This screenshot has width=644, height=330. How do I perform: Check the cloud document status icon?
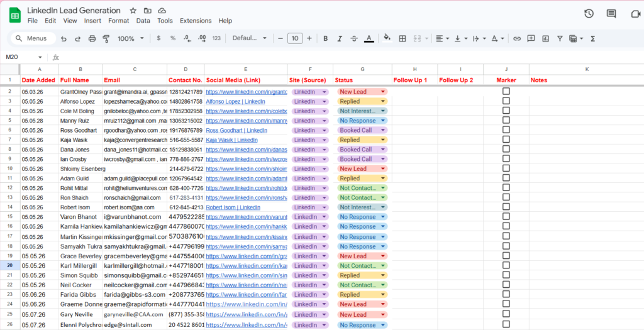pos(162,11)
